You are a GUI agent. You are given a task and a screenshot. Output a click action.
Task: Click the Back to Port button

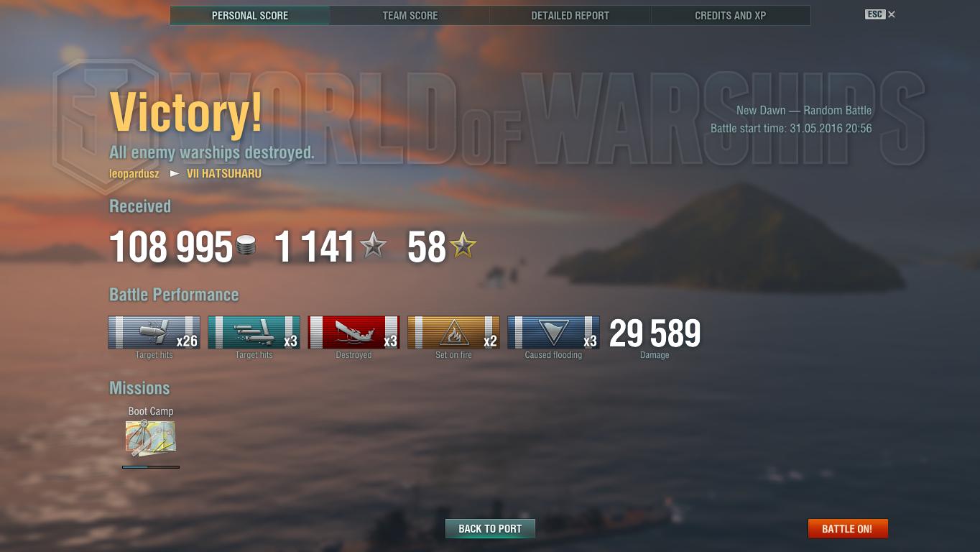490,528
